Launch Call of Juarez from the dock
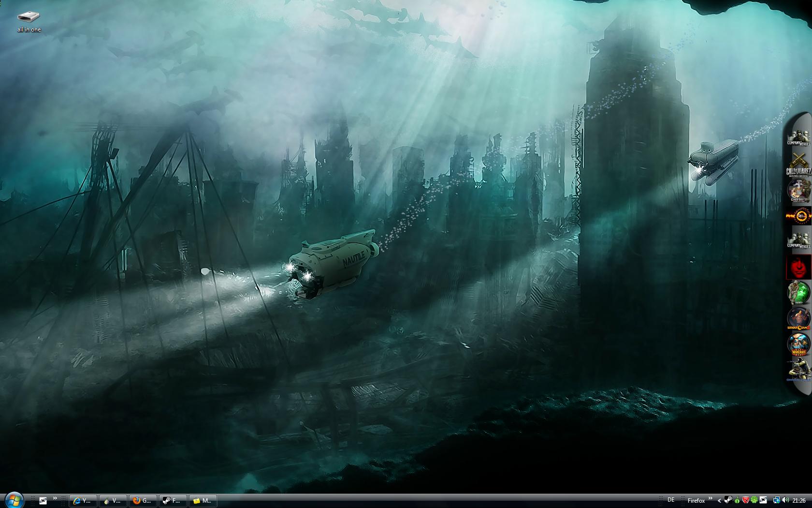Screen dimensions: 812x508 pyautogui.click(x=798, y=164)
